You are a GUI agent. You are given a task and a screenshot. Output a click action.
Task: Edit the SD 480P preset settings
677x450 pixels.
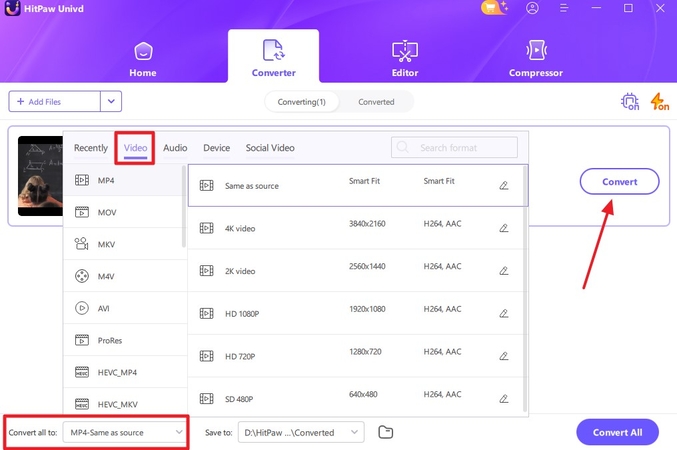point(503,399)
